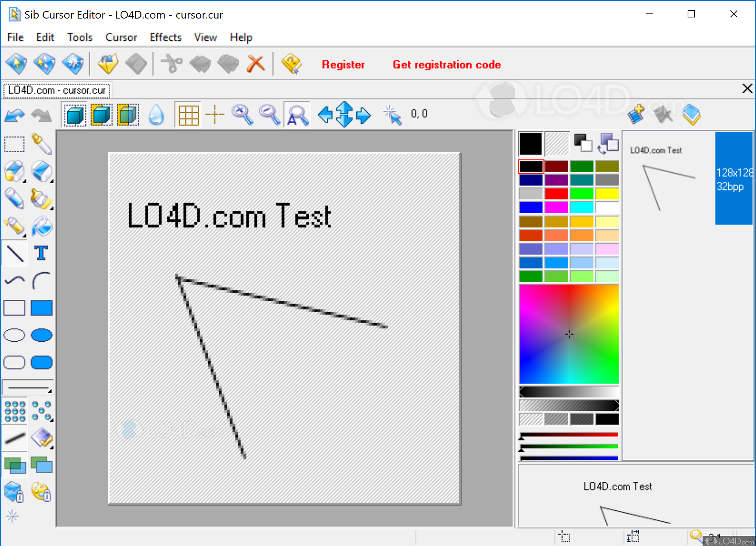The width and height of the screenshot is (756, 546).
Task: Shift image right with arrow icon
Action: [363, 115]
